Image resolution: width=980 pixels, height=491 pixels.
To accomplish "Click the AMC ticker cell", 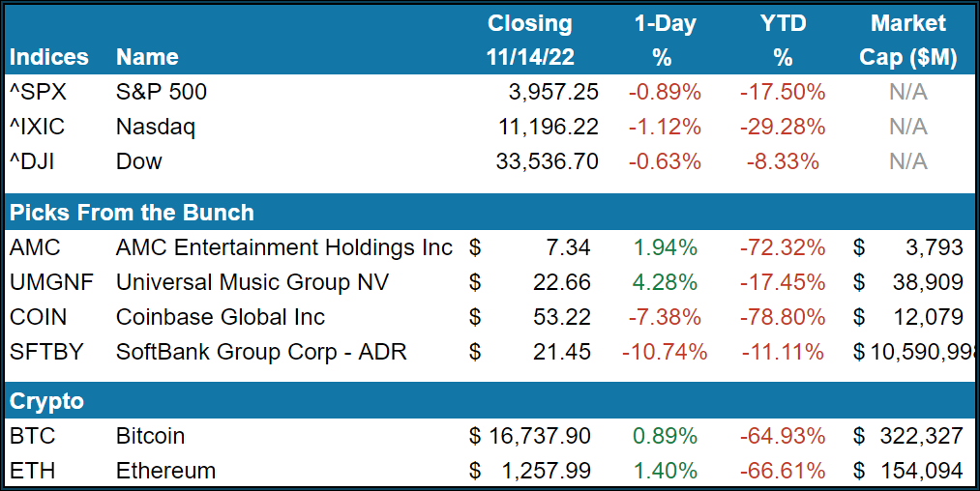I will point(35,247).
